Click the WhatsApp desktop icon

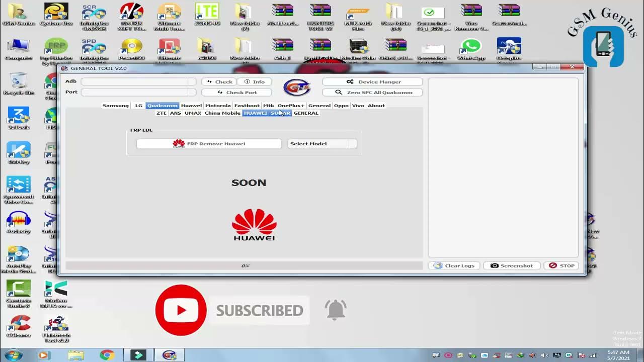point(471,49)
